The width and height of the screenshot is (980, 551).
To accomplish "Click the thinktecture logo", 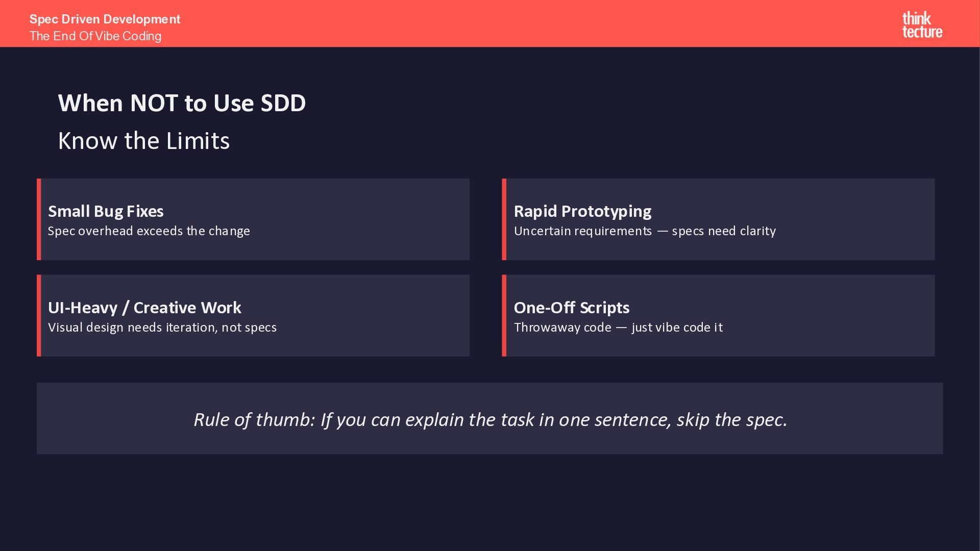I will click(922, 25).
